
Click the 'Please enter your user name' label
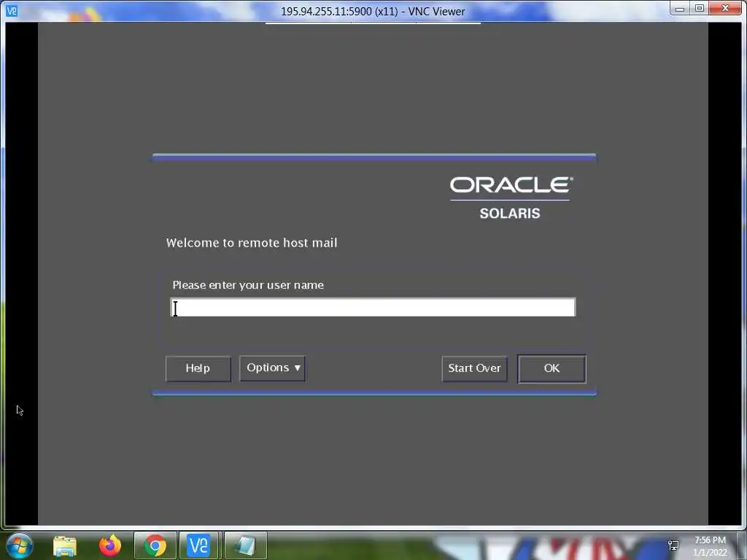(248, 285)
